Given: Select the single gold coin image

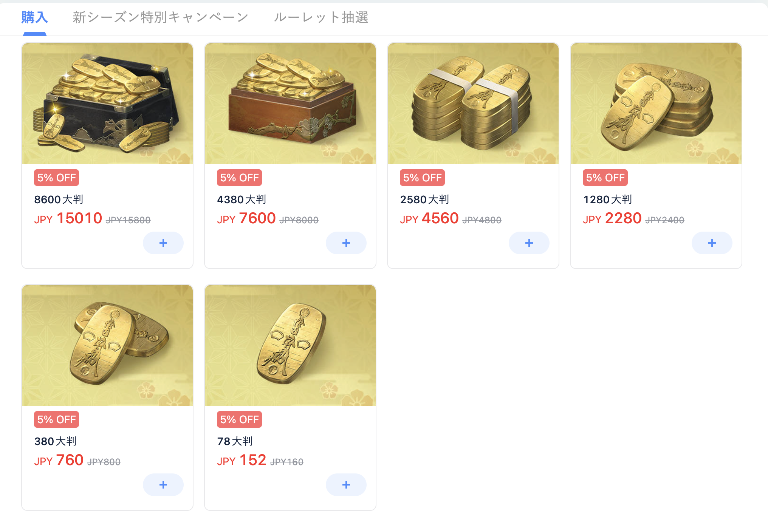Looking at the screenshot, I should point(290,345).
